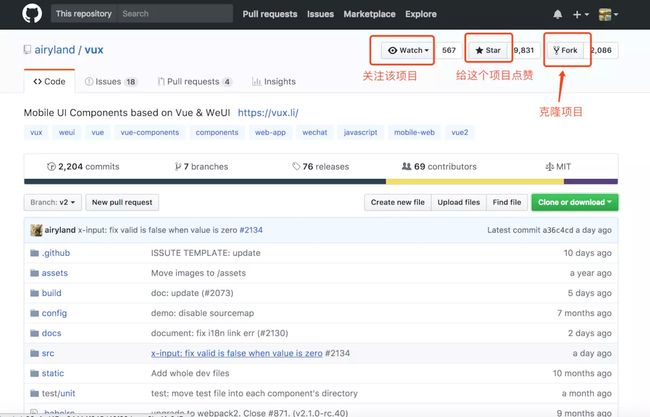View the Insights tab
Image resolution: width=650 pixels, height=417 pixels.
(274, 82)
